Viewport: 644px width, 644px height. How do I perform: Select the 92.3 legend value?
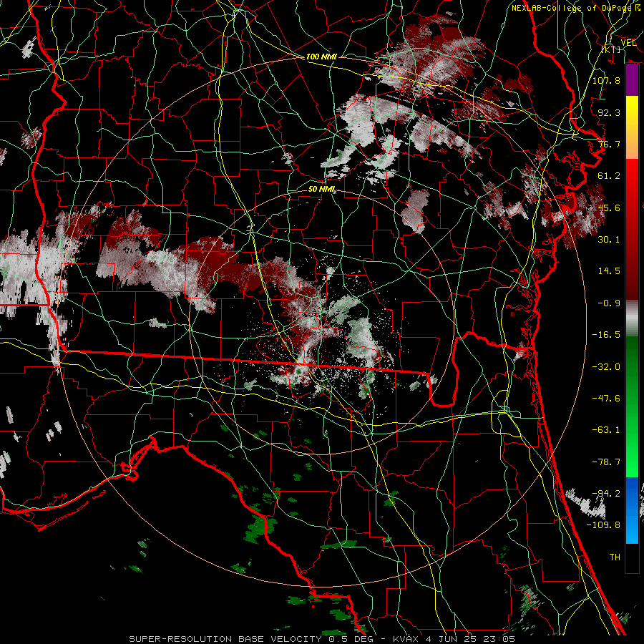click(609, 112)
